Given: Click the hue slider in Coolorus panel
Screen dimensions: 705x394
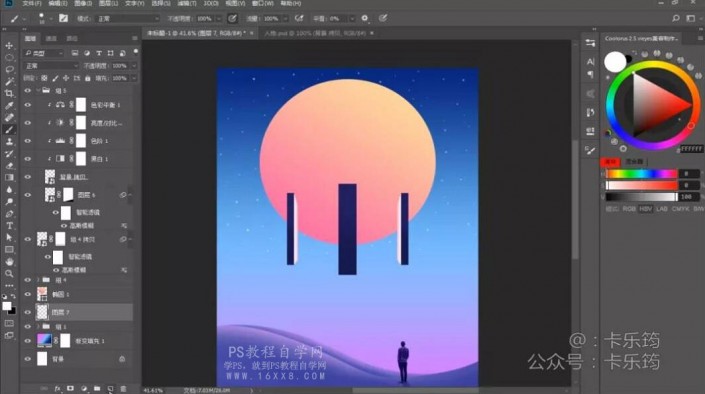Looking at the screenshot, I should click(x=641, y=174).
